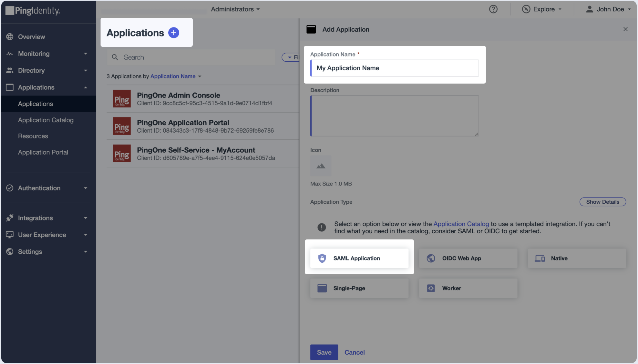638x364 pixels.
Task: Choose the Worker application code icon
Action: point(431,288)
